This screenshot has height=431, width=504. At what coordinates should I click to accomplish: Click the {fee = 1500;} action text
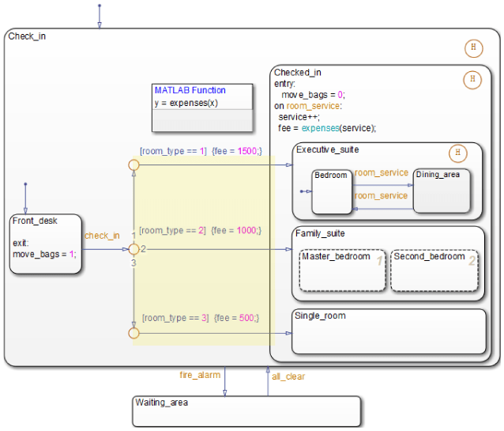click(237, 151)
